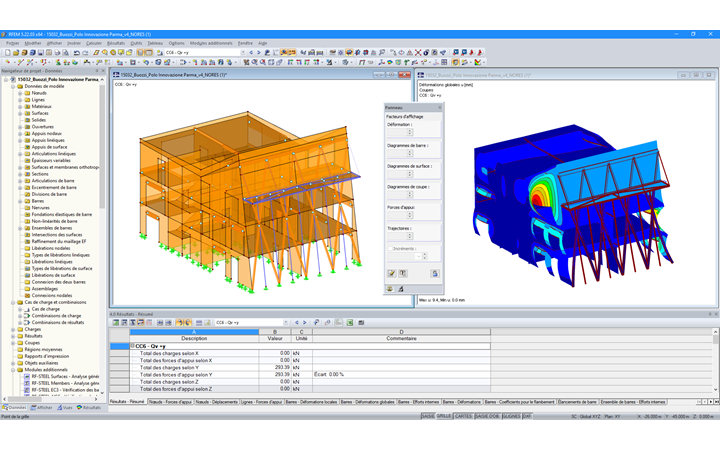This screenshot has width=720, height=450.
Task: Click the last icon of the results table toolbar
Action: (361, 322)
